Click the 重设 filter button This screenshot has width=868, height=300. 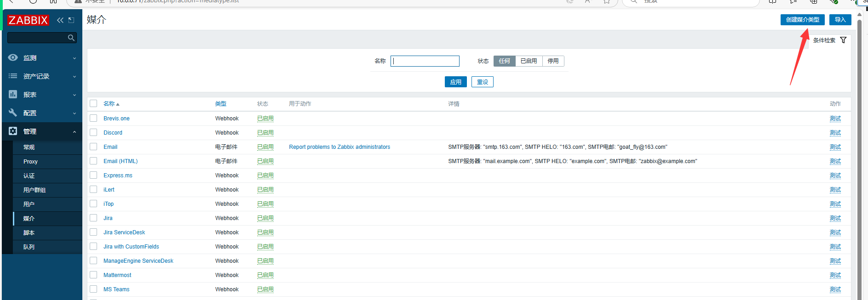[483, 82]
